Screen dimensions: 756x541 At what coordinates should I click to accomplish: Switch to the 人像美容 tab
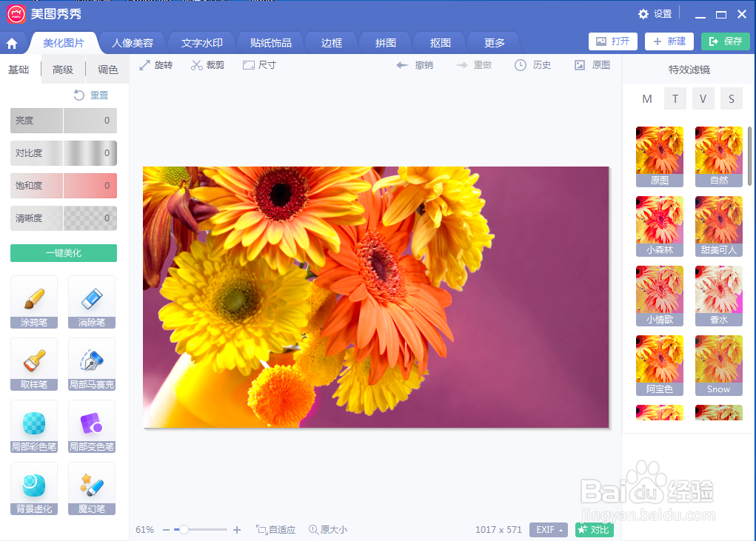tap(133, 43)
